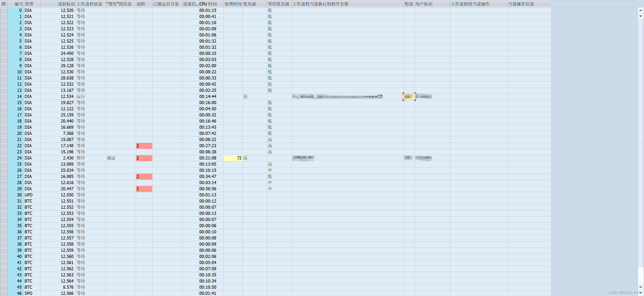The image size is (644, 296).
Task: Click the vertical scrollbar track
Action: (x=640, y=150)
